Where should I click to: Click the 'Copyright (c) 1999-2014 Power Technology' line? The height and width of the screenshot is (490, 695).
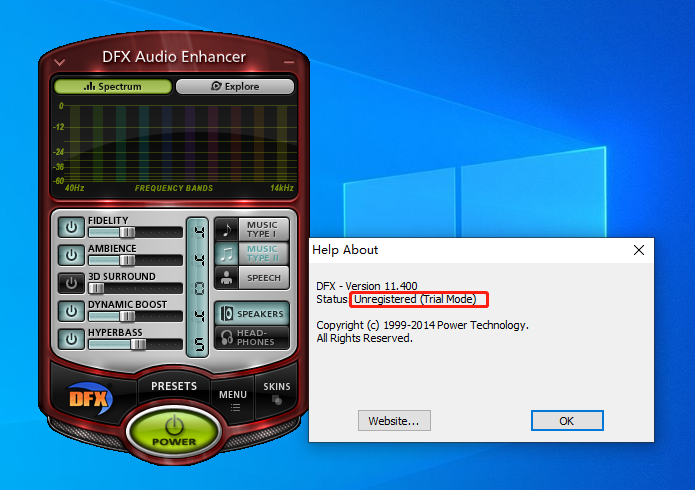[422, 325]
